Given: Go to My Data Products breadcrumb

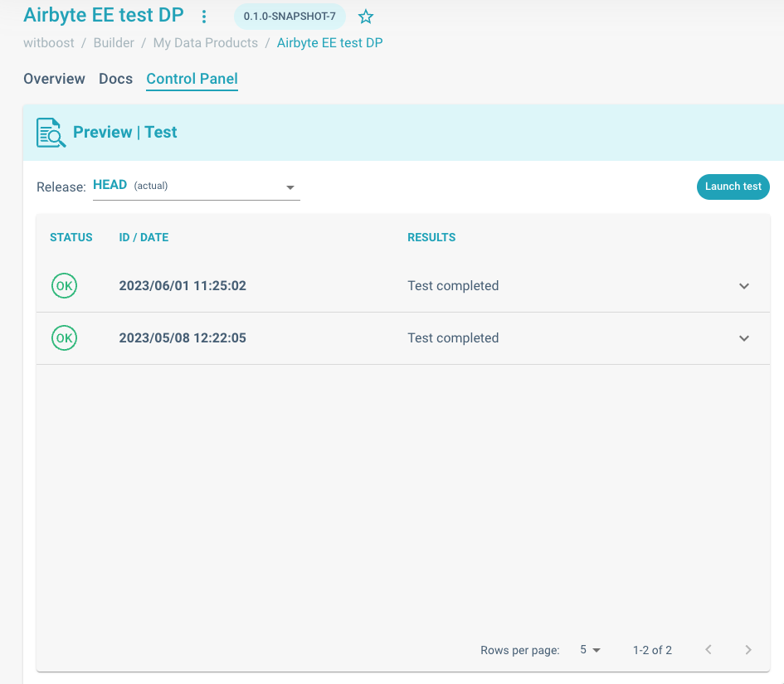Looking at the screenshot, I should coord(205,42).
